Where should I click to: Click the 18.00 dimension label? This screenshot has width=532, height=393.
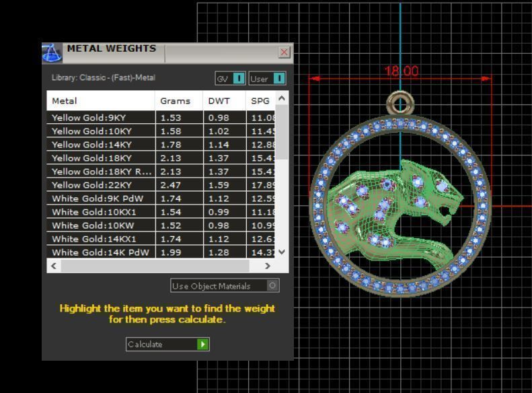pyautogui.click(x=402, y=71)
